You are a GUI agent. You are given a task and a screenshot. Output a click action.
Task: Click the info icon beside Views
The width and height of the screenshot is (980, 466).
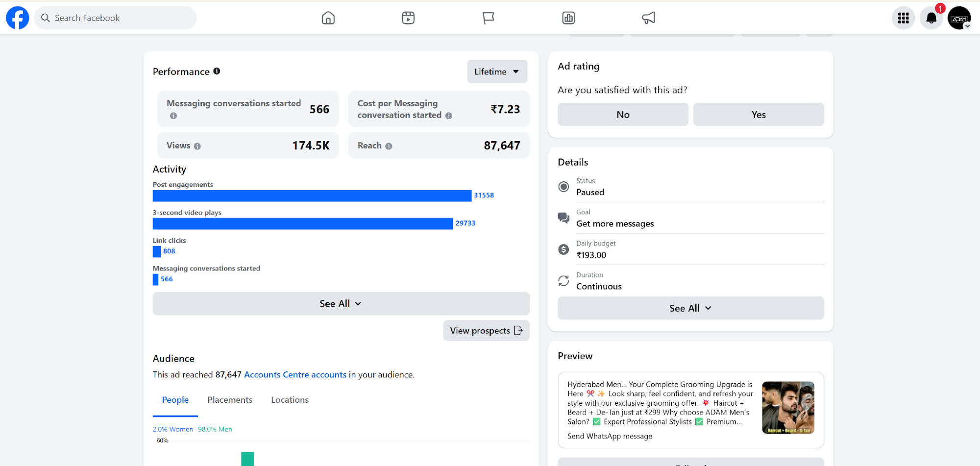(197, 146)
